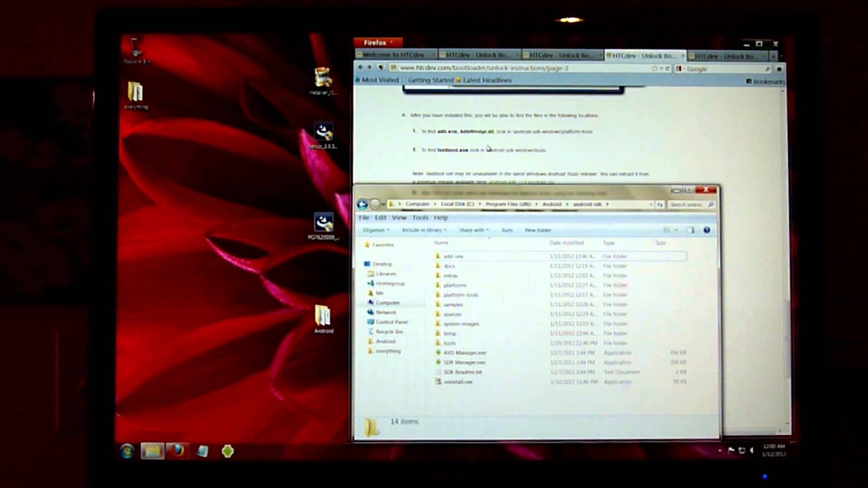Click the Most Visited bookmark
Image resolution: width=868 pixels, height=488 pixels.
pos(376,80)
